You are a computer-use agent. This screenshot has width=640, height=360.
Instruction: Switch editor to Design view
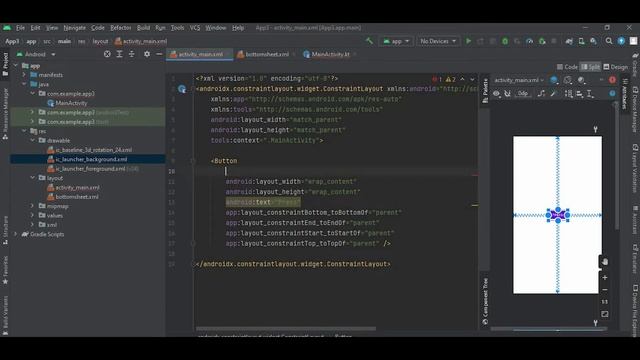(x=616, y=67)
